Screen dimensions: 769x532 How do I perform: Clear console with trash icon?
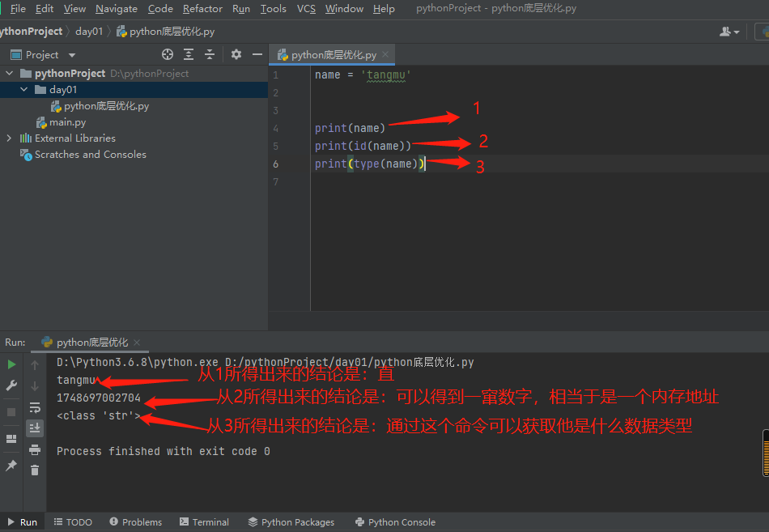[35, 470]
